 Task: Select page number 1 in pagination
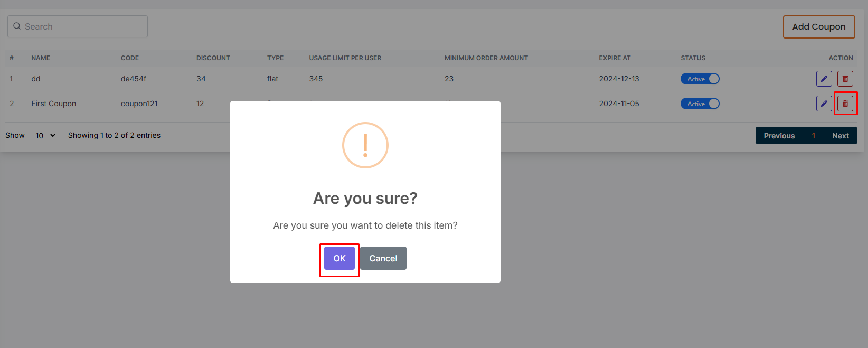[x=813, y=136]
